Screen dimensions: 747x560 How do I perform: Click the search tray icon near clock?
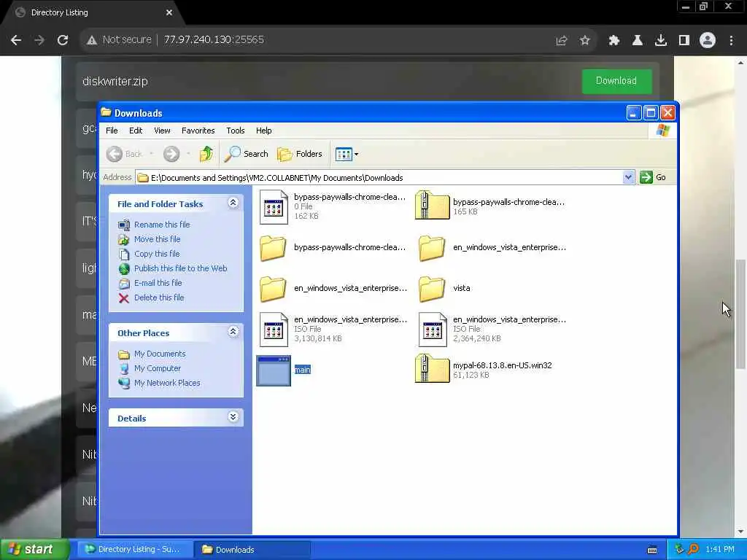click(x=694, y=549)
